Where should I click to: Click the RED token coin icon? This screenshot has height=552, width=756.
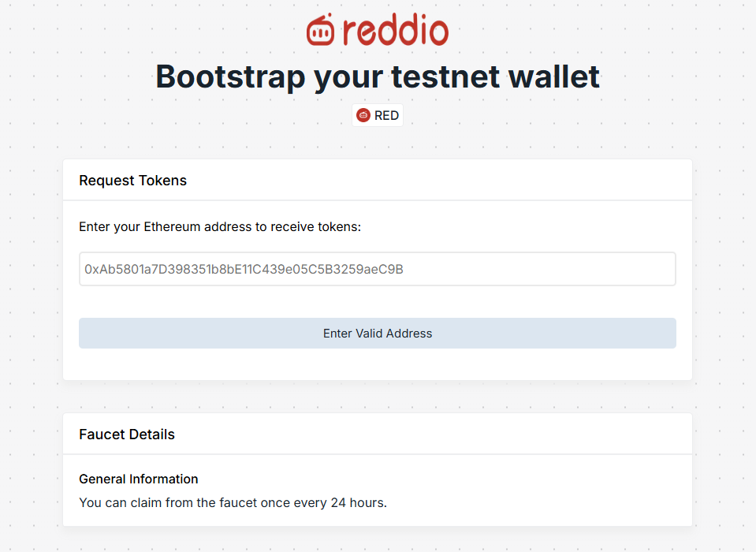click(x=363, y=115)
